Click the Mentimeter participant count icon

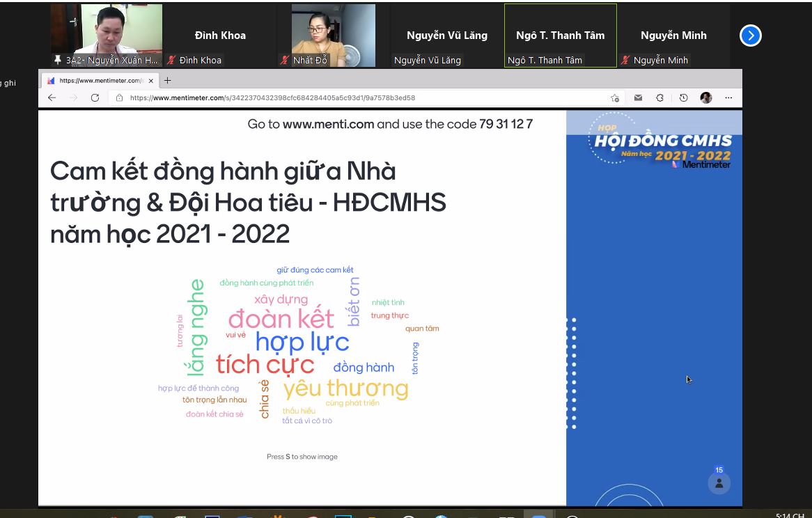[719, 482]
